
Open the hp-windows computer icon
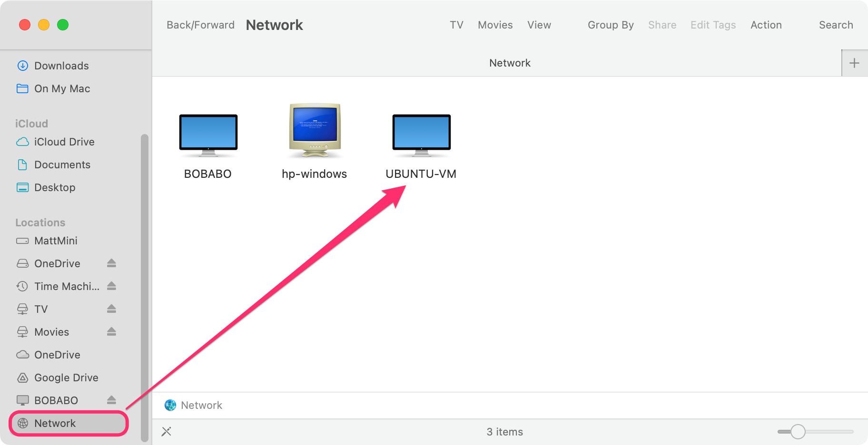[315, 131]
